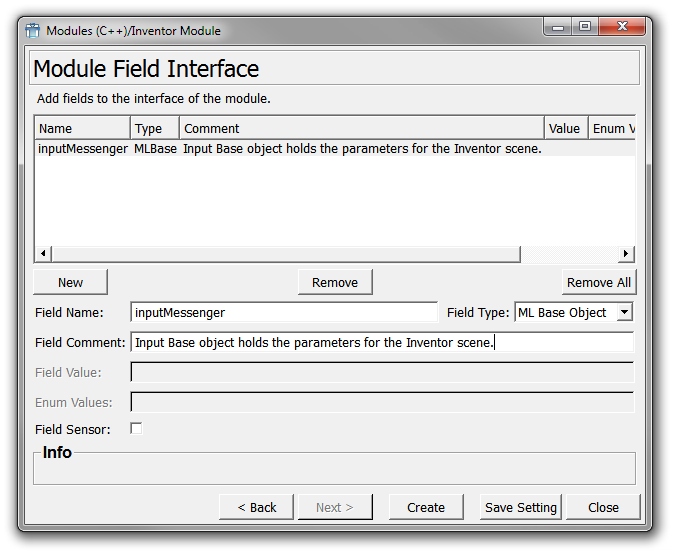The height and width of the screenshot is (554, 677).
Task: Go to previous page with Back
Action: click(256, 507)
